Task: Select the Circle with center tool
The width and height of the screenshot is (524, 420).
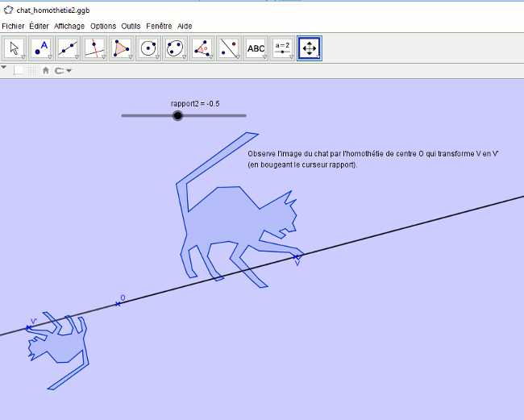Action: [148, 48]
